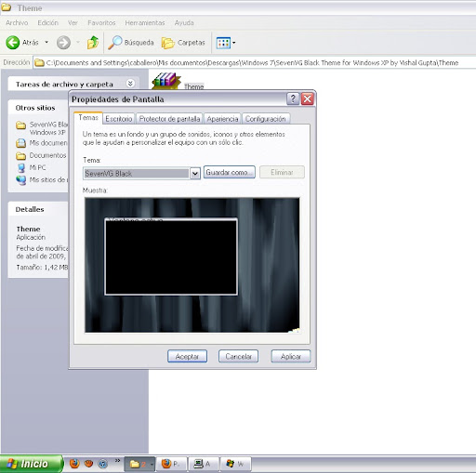Open the Ayuda menu
The width and height of the screenshot is (476, 473).
pyautogui.click(x=184, y=22)
